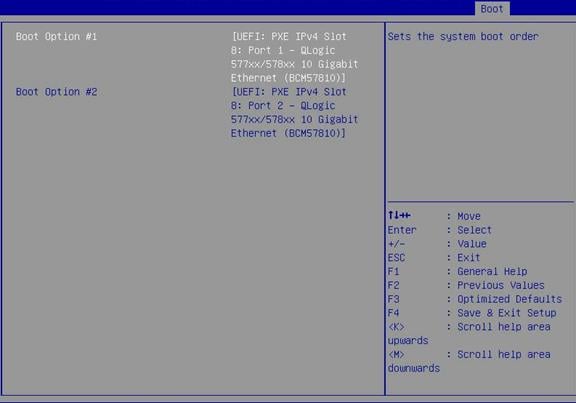Open Boot Option #2 PXE Port 2 value
The image size is (576, 403).
click(294, 112)
